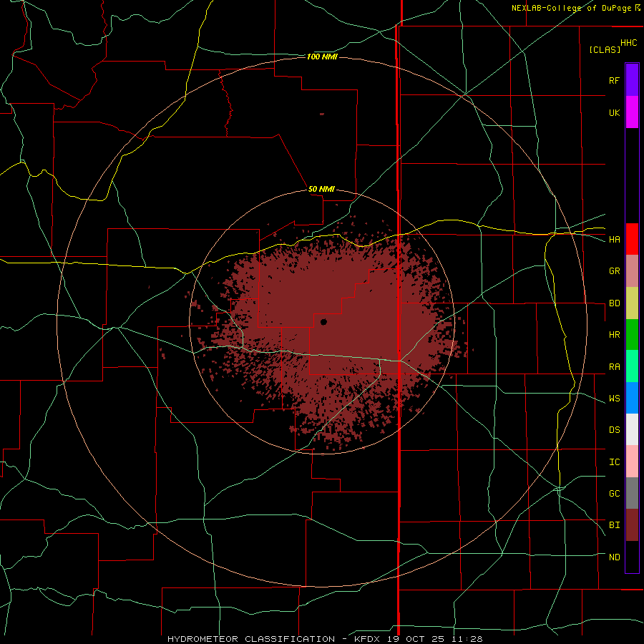Click the DS legend label
The width and height of the screenshot is (644, 644).
614,430
